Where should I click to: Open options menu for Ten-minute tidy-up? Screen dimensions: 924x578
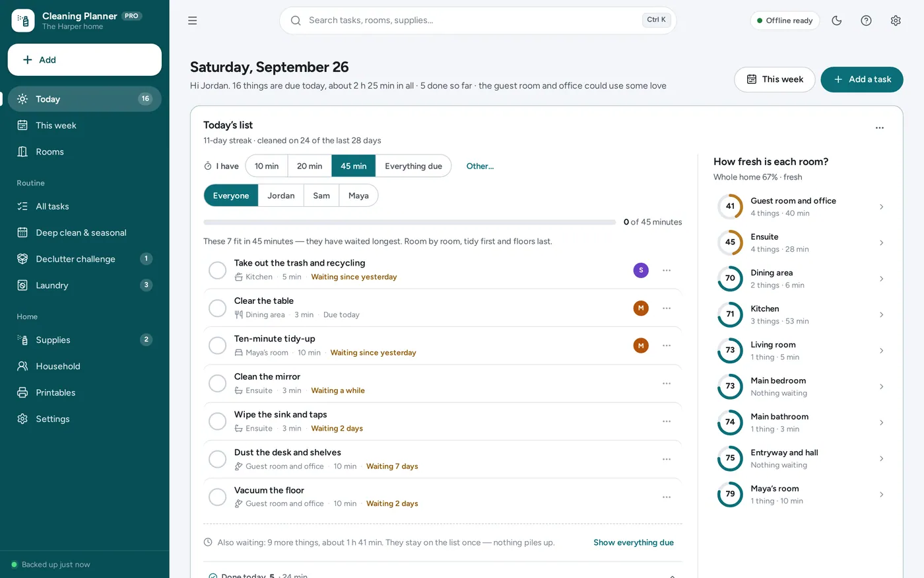[x=667, y=345]
